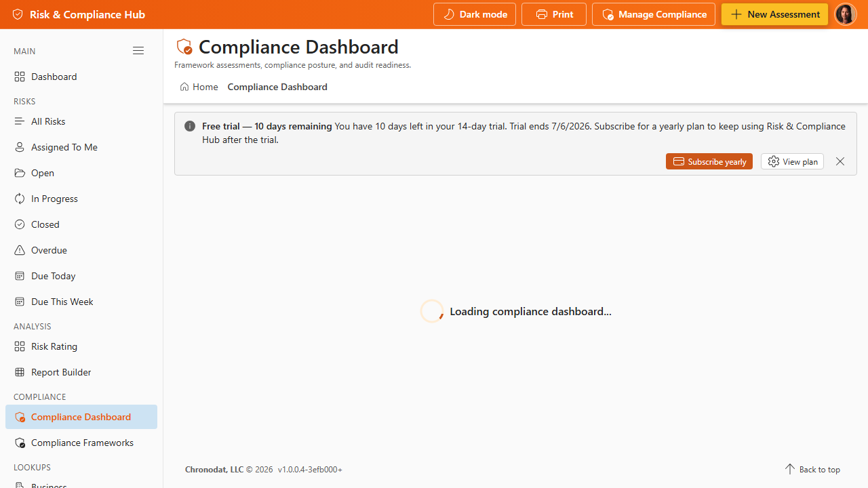Click the Report Builder table icon

(20, 372)
